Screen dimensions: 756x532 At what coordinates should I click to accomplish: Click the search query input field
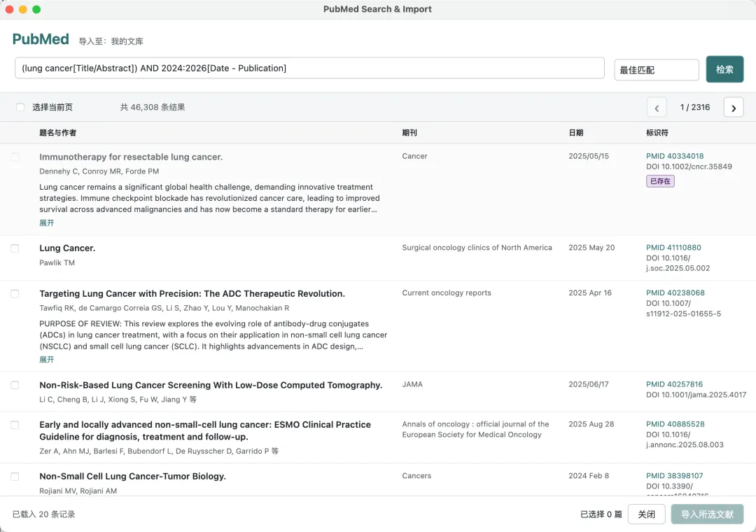309,68
